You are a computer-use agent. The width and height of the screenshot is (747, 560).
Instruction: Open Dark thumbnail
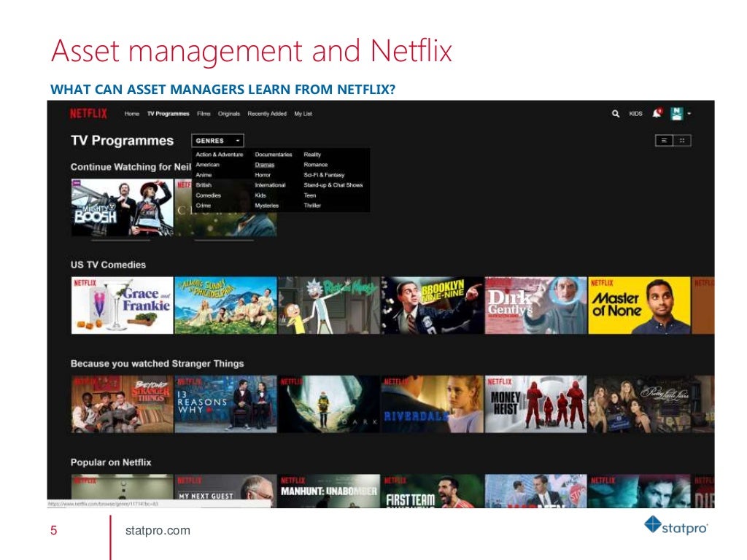pyautogui.click(x=329, y=404)
